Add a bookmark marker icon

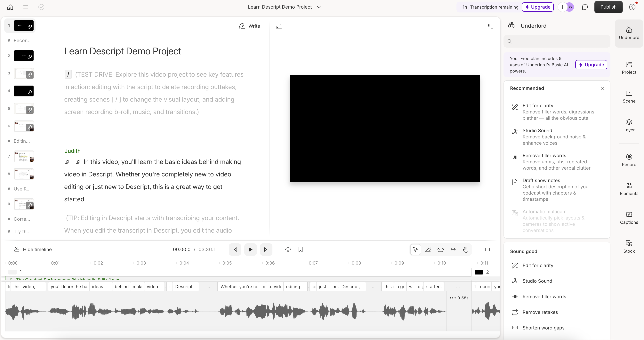click(x=301, y=250)
